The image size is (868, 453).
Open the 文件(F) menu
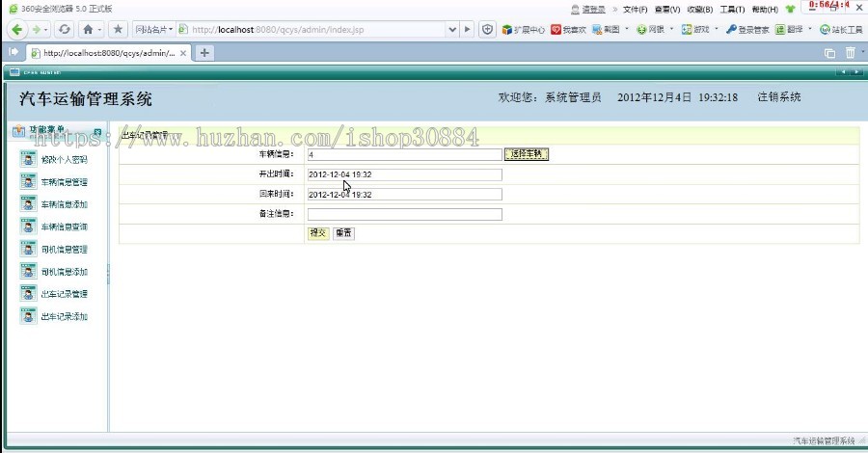[635, 10]
